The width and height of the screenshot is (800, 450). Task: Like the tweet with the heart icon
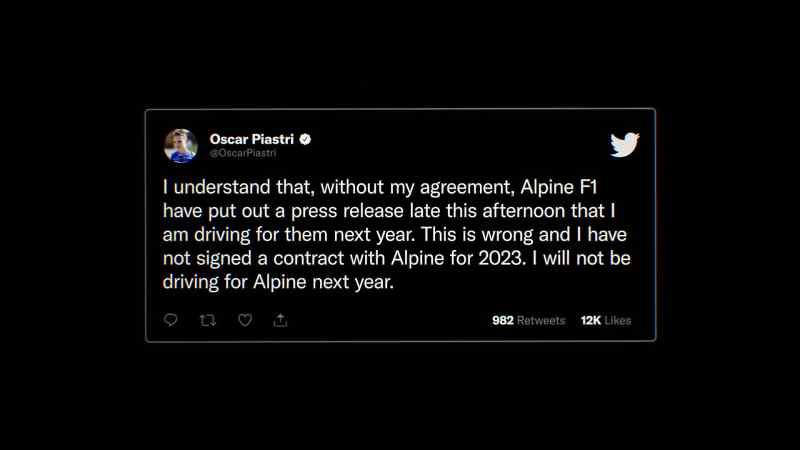pos(245,320)
